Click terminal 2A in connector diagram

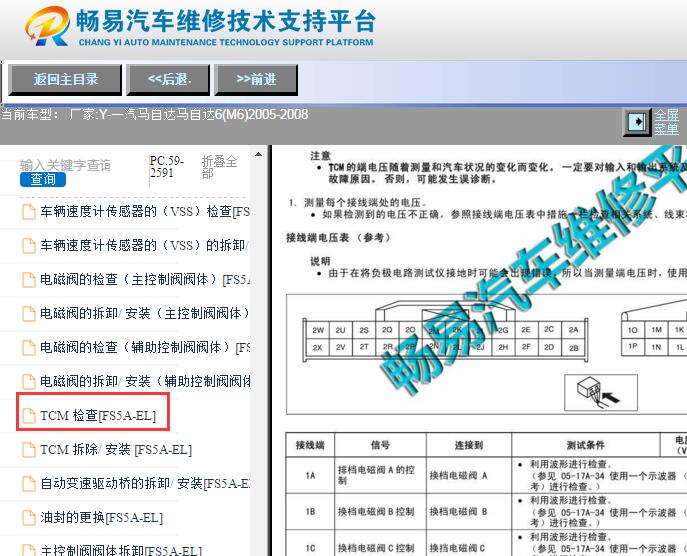[x=574, y=330]
